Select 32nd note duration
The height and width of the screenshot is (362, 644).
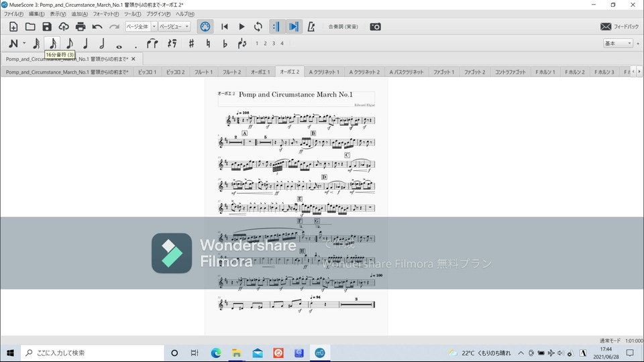[x=36, y=44]
